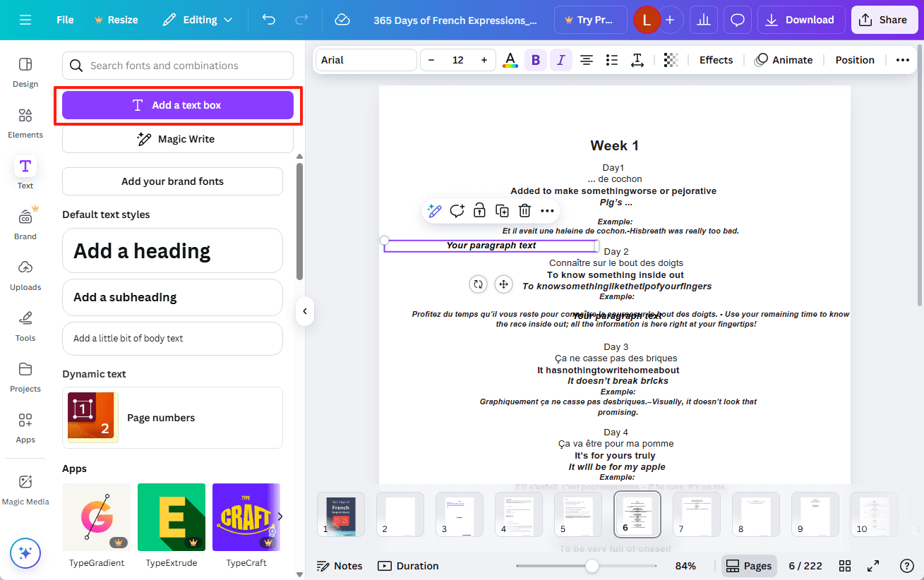Show more apps with right arrow
This screenshot has height=580, width=924.
280,516
